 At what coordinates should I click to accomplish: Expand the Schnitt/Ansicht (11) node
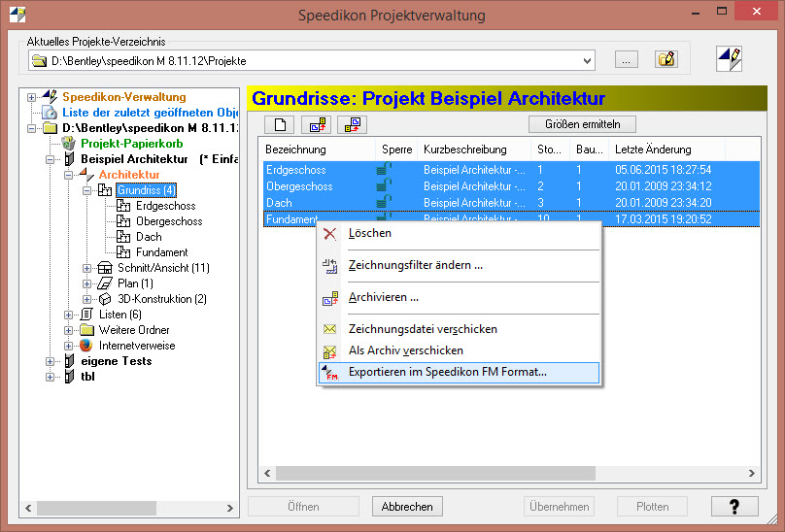87,268
